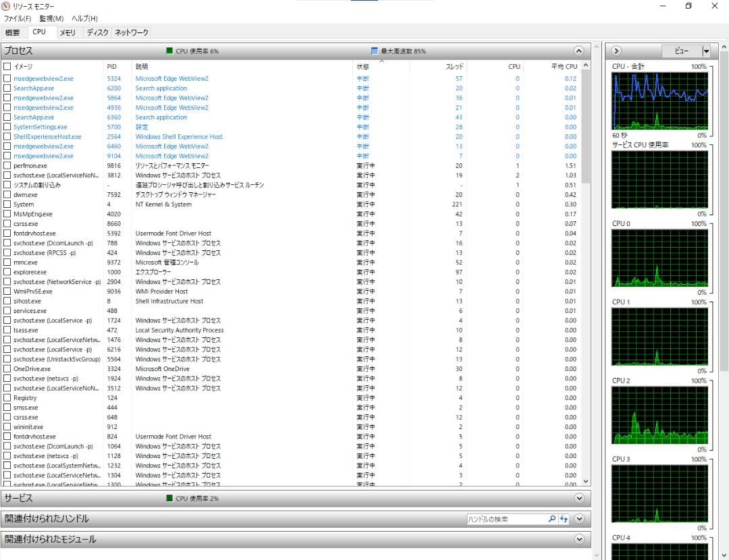The height and width of the screenshot is (560, 729).
Task: Click the ハンドルの検索 input field
Action: pyautogui.click(x=506, y=518)
